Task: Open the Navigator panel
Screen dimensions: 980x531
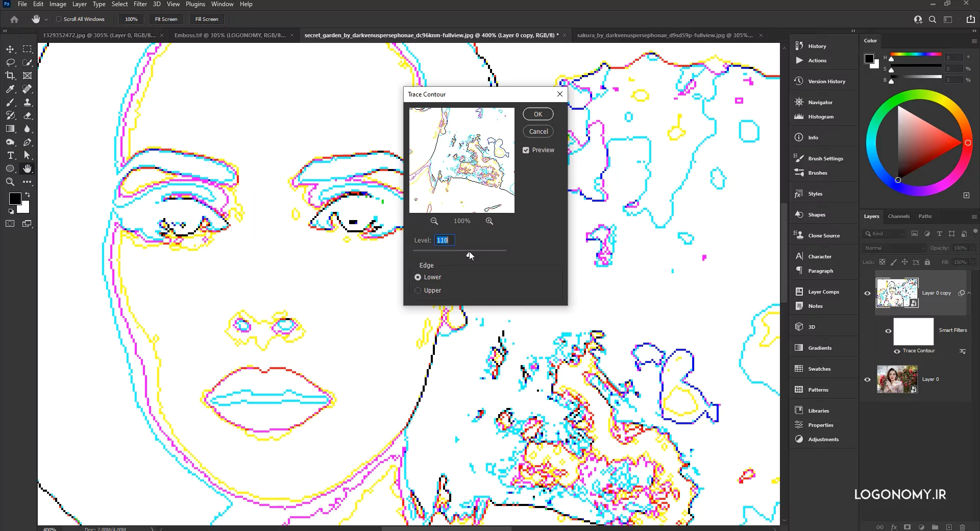Action: [820, 102]
